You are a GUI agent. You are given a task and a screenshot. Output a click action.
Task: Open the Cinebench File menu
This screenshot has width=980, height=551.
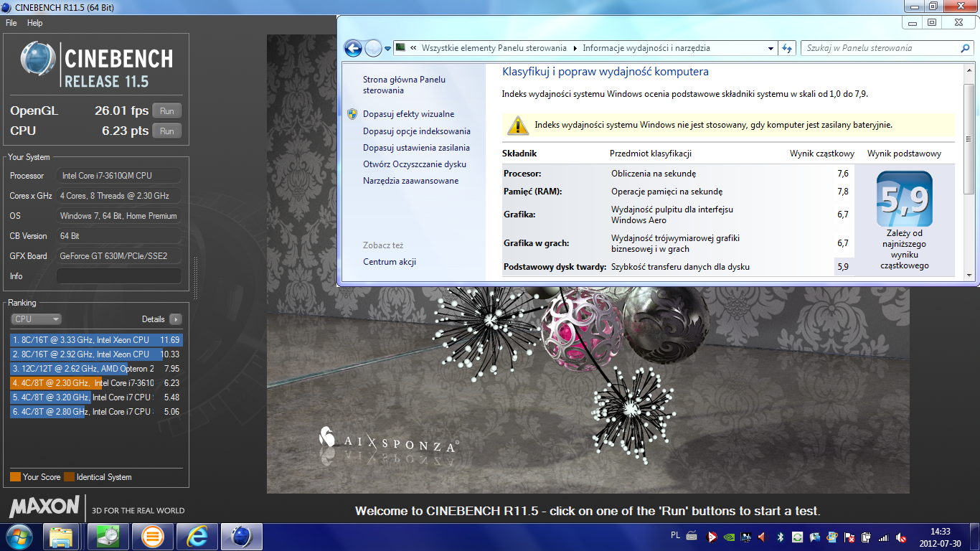11,23
